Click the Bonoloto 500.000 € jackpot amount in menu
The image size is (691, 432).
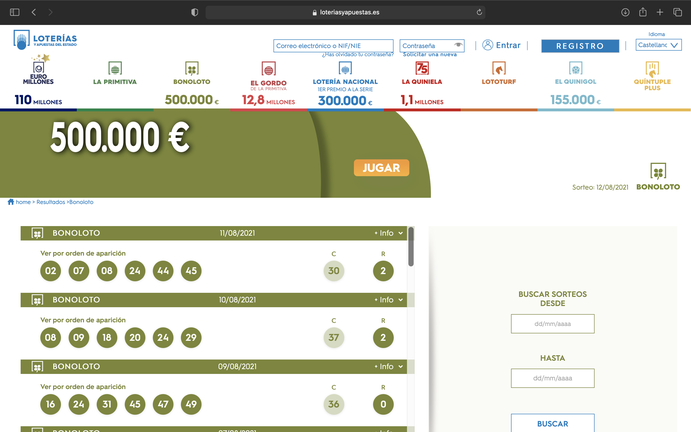tap(192, 100)
